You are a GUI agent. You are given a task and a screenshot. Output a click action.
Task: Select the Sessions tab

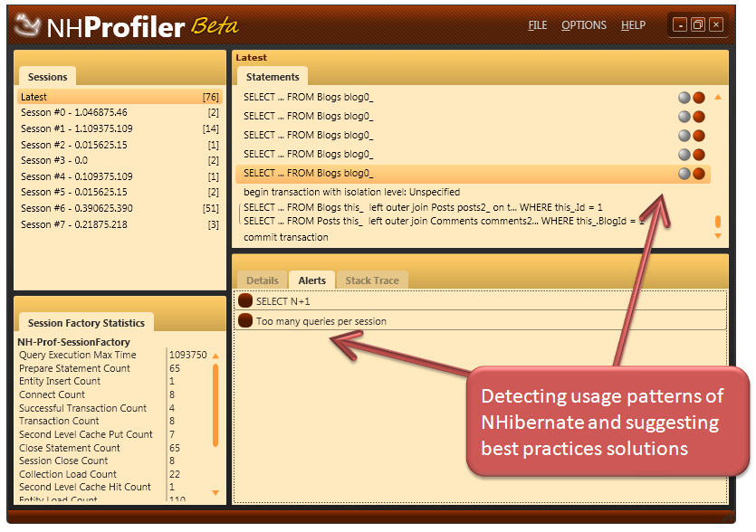pos(47,77)
